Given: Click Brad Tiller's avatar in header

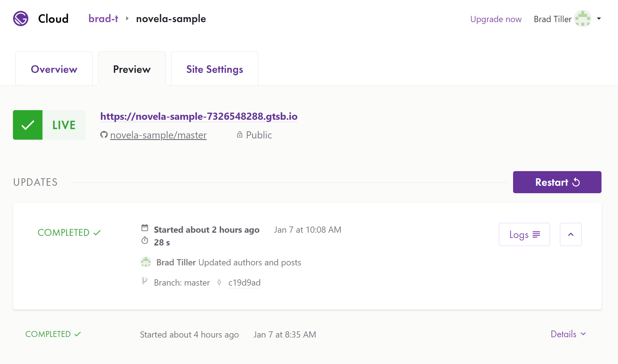Looking at the screenshot, I should (x=583, y=19).
